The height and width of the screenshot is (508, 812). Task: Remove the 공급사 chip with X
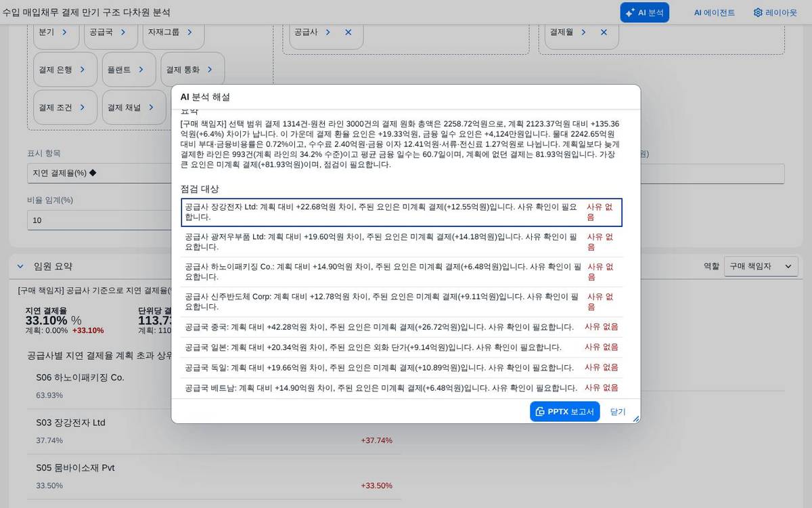[x=348, y=32]
